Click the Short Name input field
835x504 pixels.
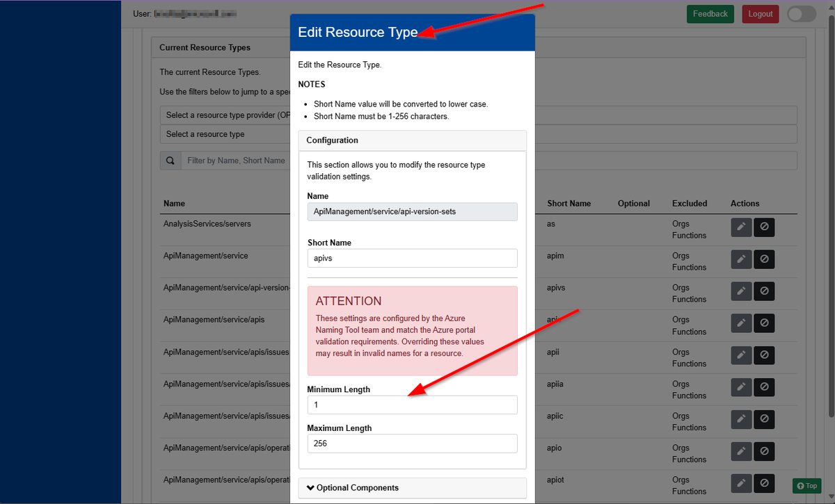coord(412,258)
